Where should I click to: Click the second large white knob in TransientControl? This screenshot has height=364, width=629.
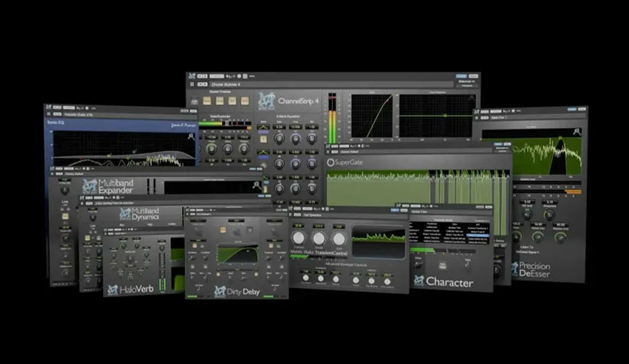tap(319, 239)
